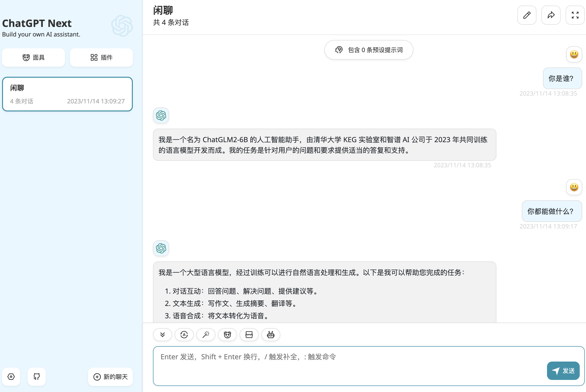Click the auto theme icon in toolbar
The image size is (586, 392).
[184, 335]
